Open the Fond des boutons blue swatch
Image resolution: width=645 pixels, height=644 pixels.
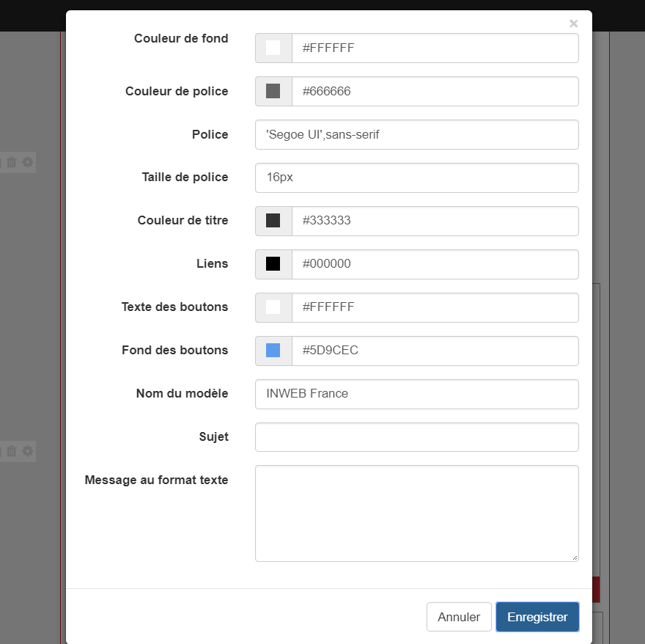click(273, 351)
